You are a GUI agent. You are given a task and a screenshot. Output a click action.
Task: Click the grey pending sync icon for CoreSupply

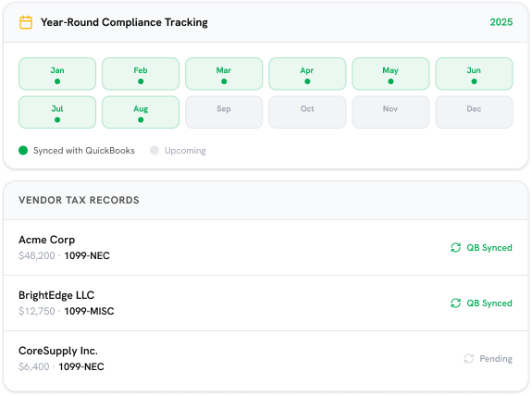pos(468,359)
